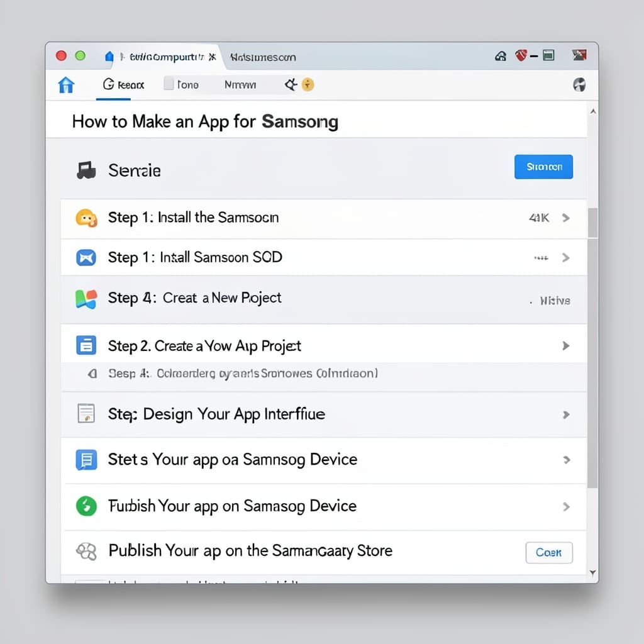
Task: Click the outlined knot icon for SamanGaaty Store row
Action: [x=86, y=552]
